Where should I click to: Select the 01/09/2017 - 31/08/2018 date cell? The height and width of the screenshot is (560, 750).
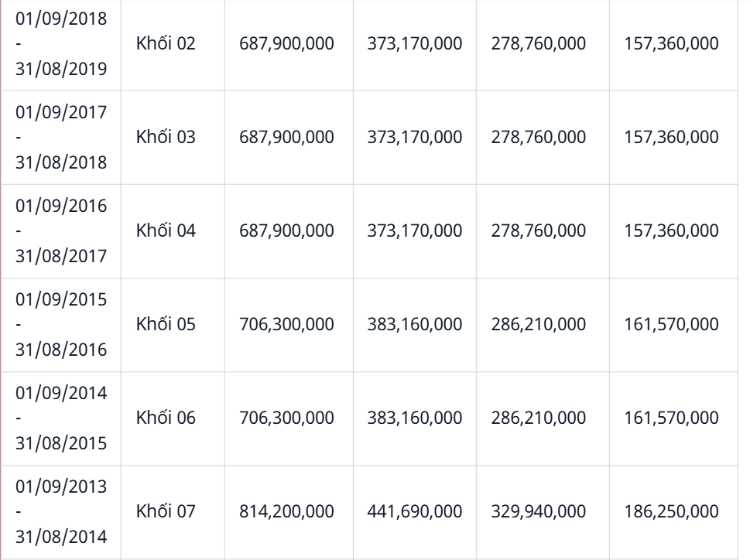61,137
